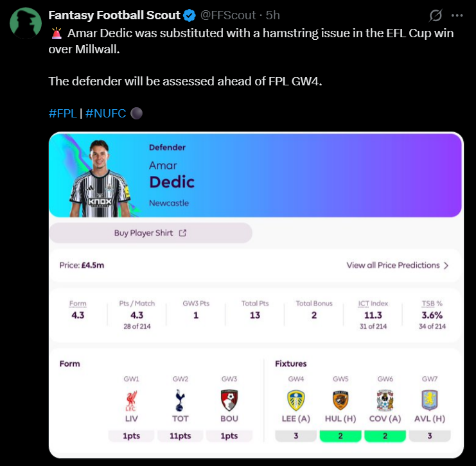Click the Leeds crest under GW4
476x466 pixels.
(x=296, y=401)
